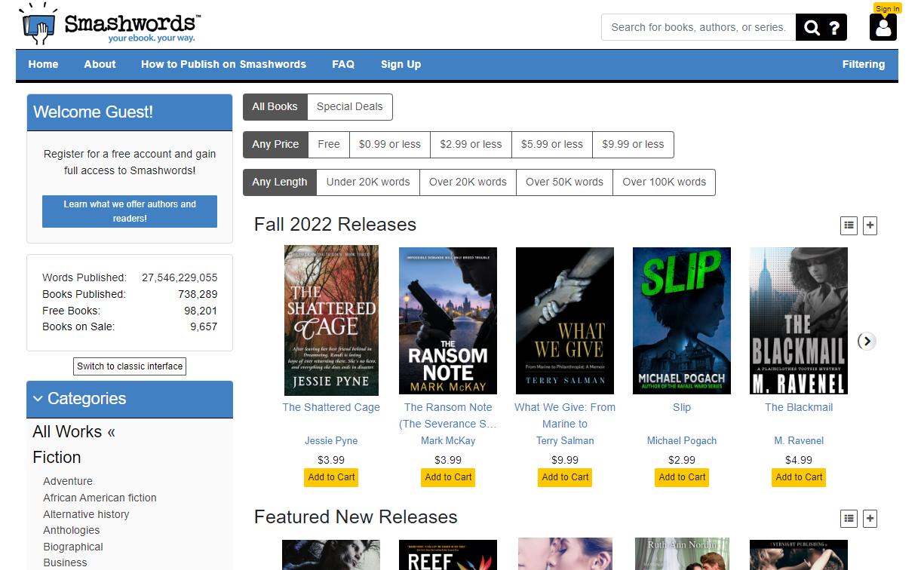Open Slip book cover thumbnail
Screen dimensions: 924x570
click(682, 320)
